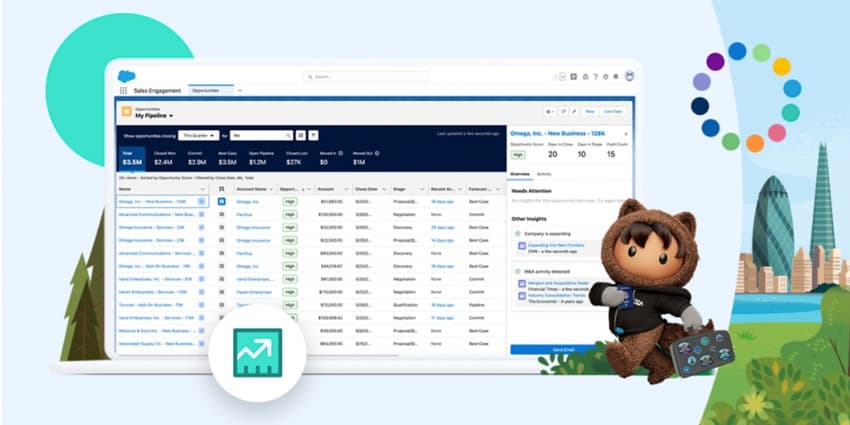The image size is (850, 425).
Task: Open the This Quarter closing period dropdown
Action: [x=199, y=136]
